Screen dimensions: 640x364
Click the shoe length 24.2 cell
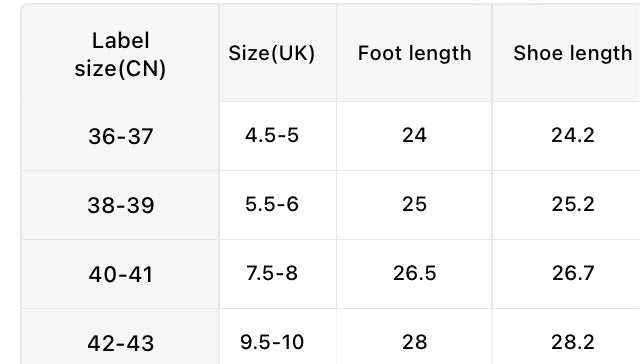[x=566, y=136]
